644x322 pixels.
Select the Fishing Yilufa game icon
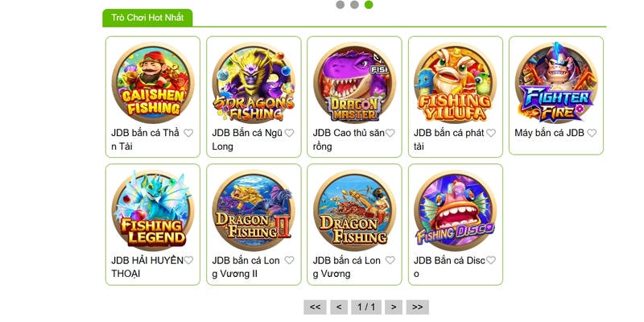point(455,83)
